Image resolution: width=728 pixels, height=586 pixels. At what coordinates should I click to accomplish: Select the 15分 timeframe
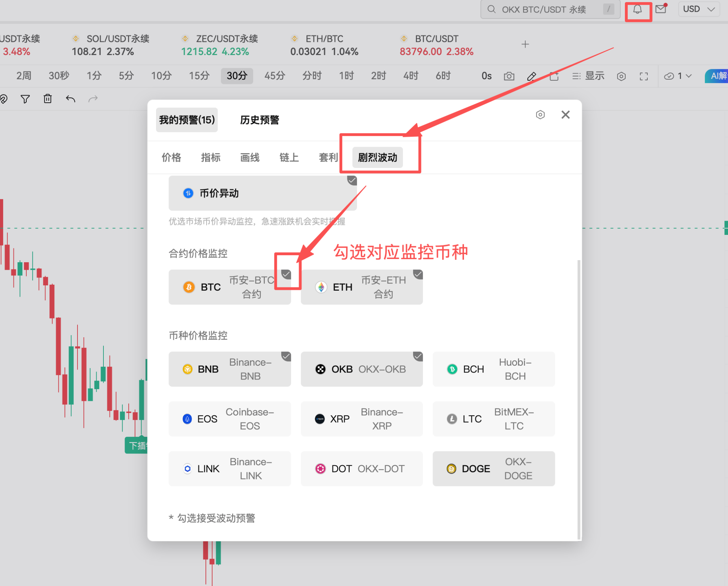coord(199,76)
